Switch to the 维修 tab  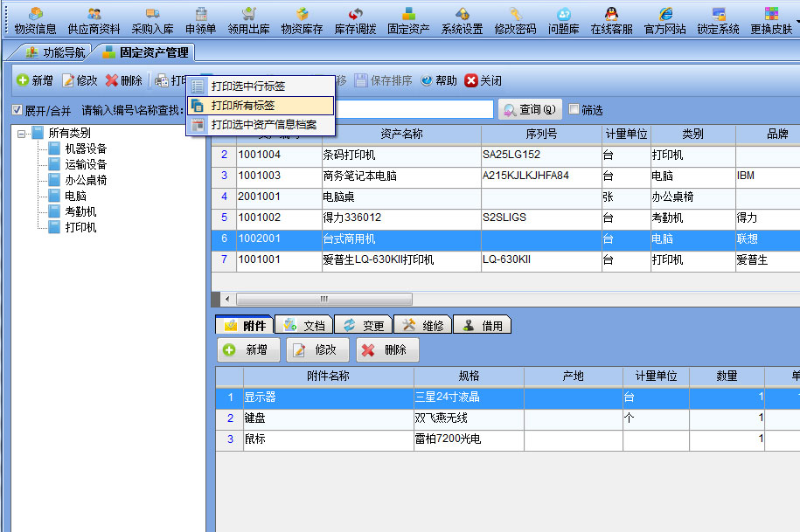coord(423,325)
